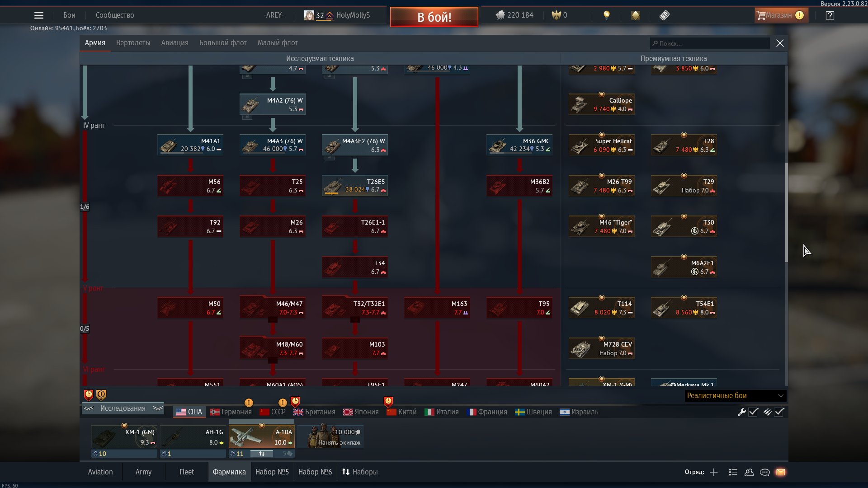Click the В бой! battle button
The width and height of the screenshot is (868, 488).
434,17
